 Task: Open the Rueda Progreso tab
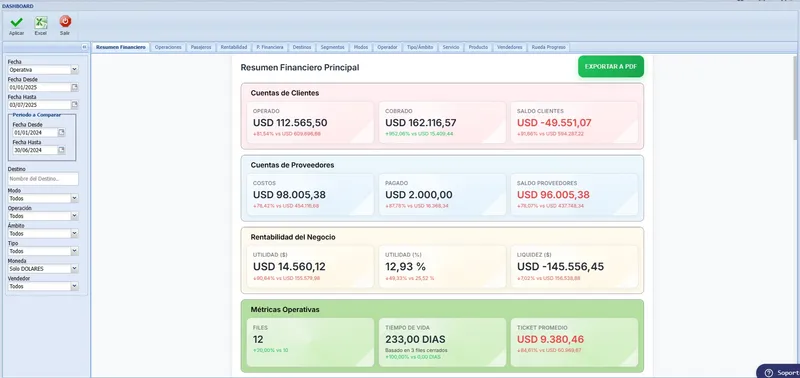(548, 47)
